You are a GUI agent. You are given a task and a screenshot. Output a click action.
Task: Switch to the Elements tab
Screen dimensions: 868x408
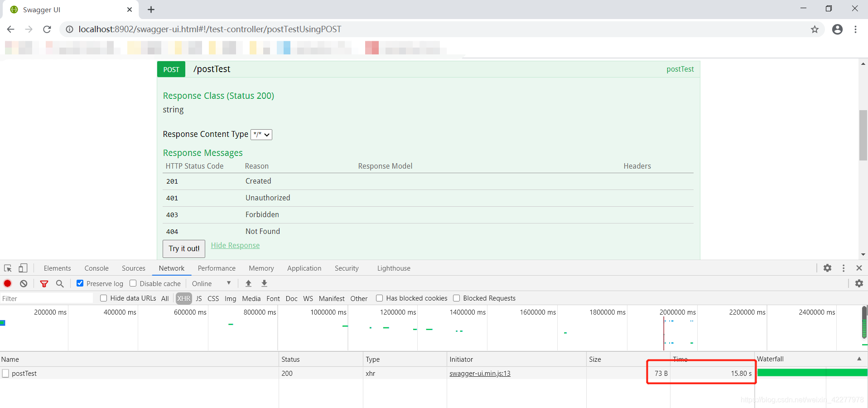tap(57, 268)
